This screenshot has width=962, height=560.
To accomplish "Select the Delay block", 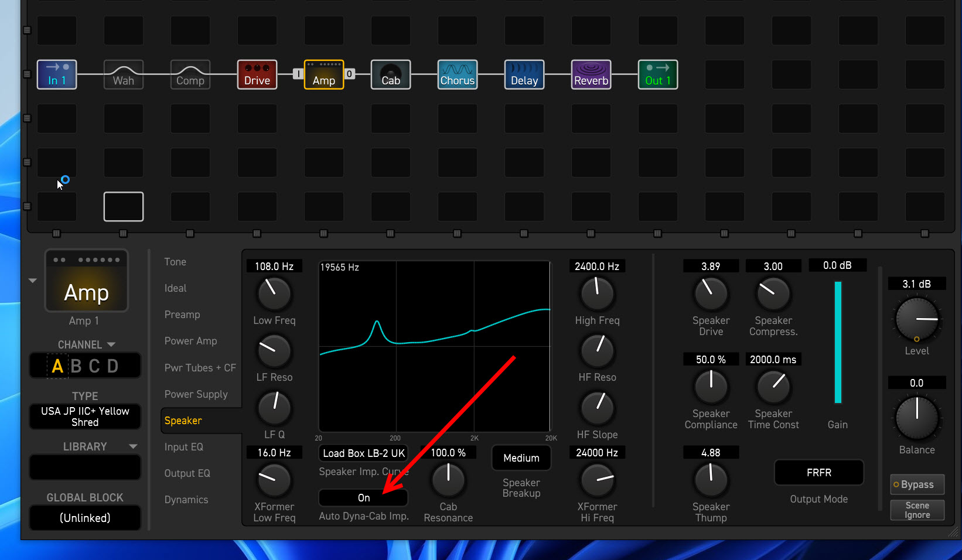I will coord(524,74).
